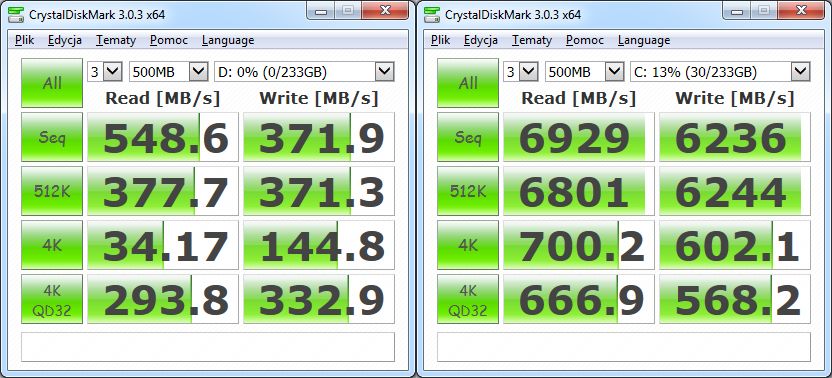
Task: Minimize the left CrystalDiskMark window
Action: 320,10
